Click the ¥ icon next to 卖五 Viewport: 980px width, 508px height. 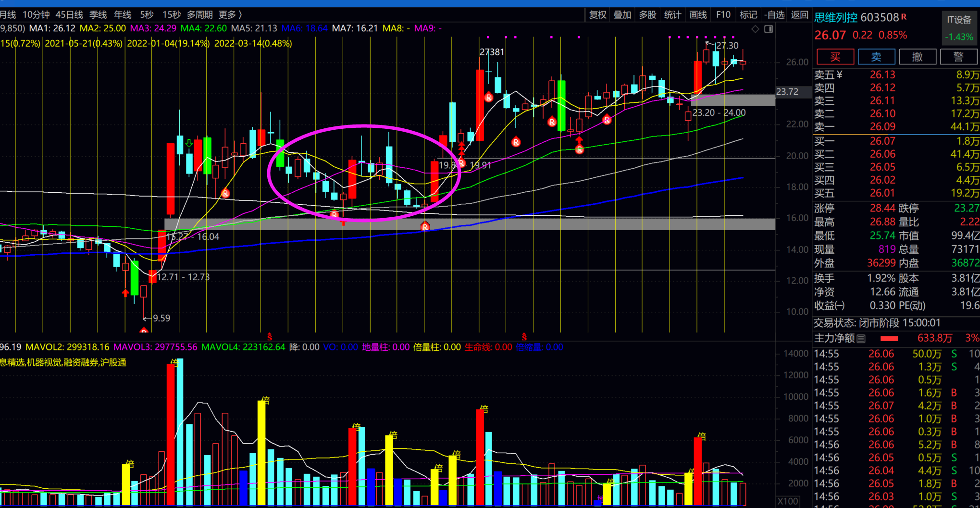(x=839, y=74)
